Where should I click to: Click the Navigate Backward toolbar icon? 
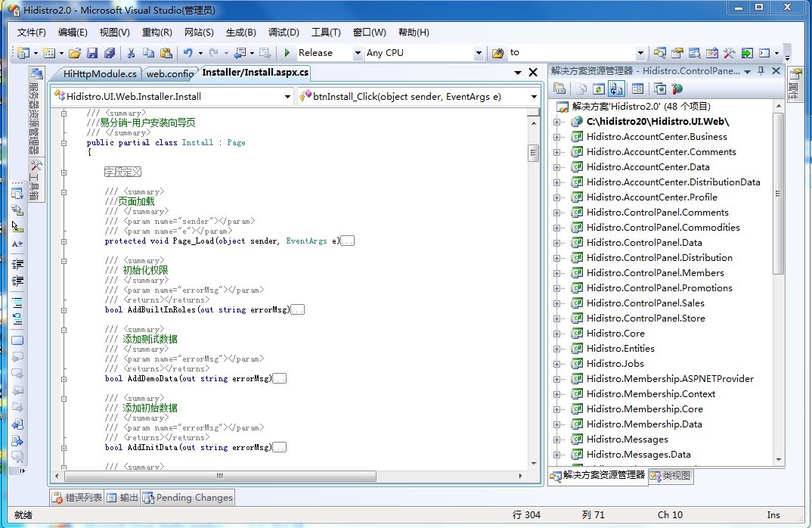point(240,53)
